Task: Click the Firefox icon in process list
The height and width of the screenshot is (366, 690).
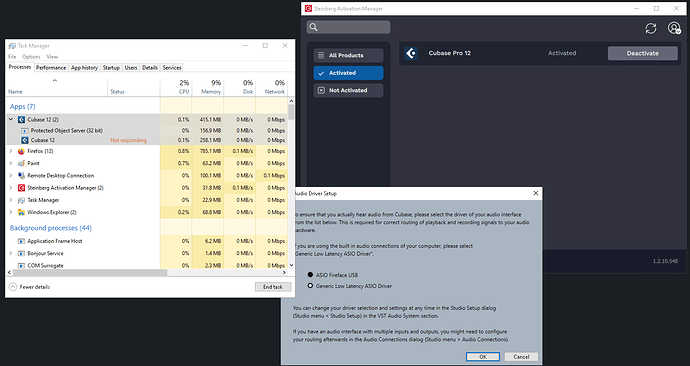Action: (x=21, y=151)
